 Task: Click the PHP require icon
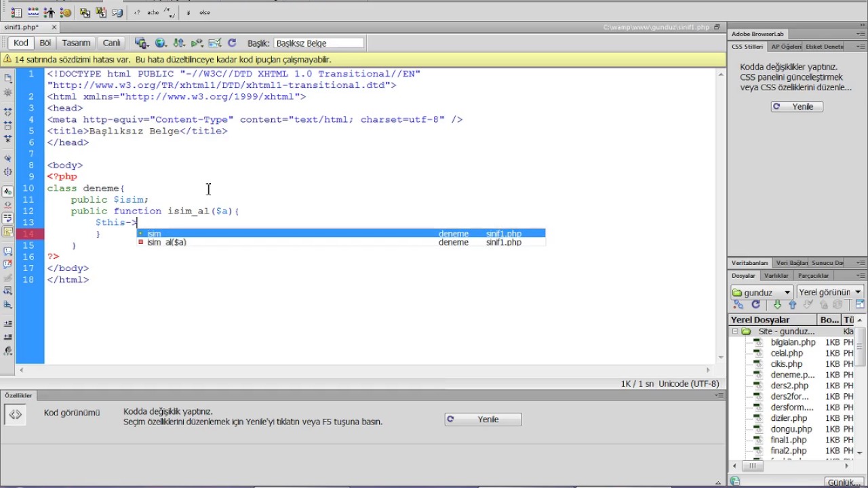[101, 12]
